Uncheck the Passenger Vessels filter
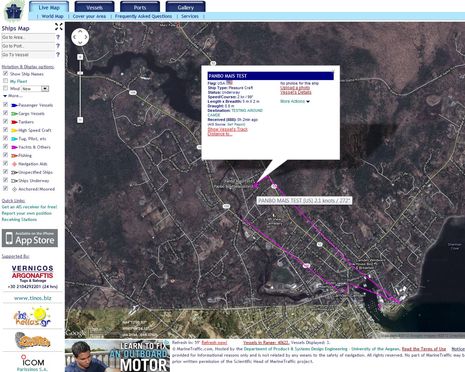Image resolution: width=465 pixels, height=372 pixels. coord(5,105)
